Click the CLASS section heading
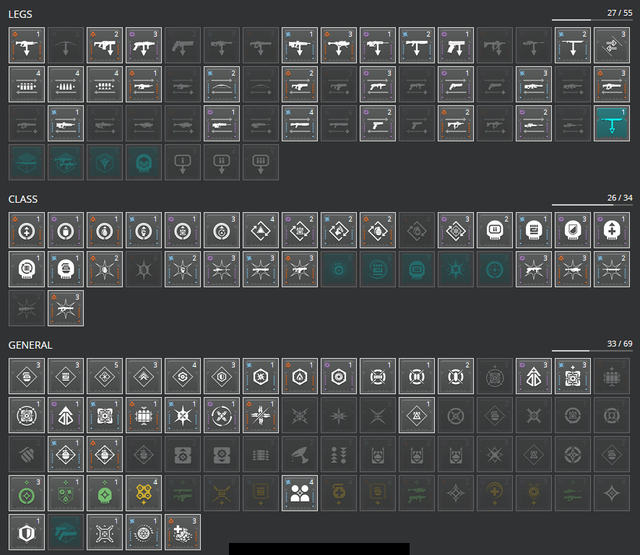Image resolution: width=640 pixels, height=555 pixels. pyautogui.click(x=23, y=199)
